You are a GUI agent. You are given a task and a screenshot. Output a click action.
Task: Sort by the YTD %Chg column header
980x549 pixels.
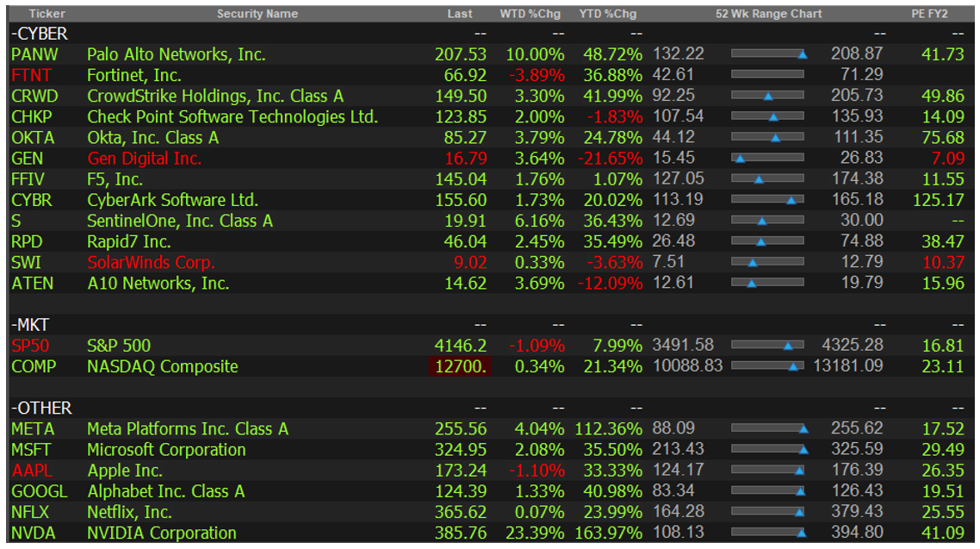coord(607,14)
